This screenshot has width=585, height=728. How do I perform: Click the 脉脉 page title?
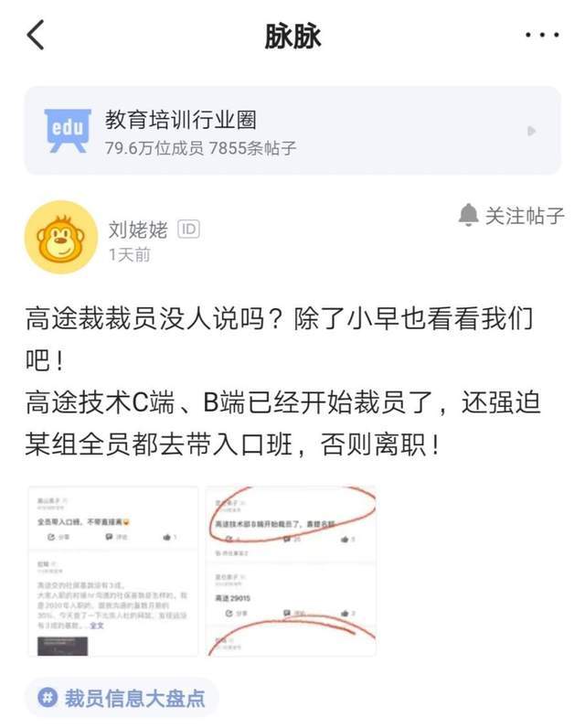click(x=292, y=36)
